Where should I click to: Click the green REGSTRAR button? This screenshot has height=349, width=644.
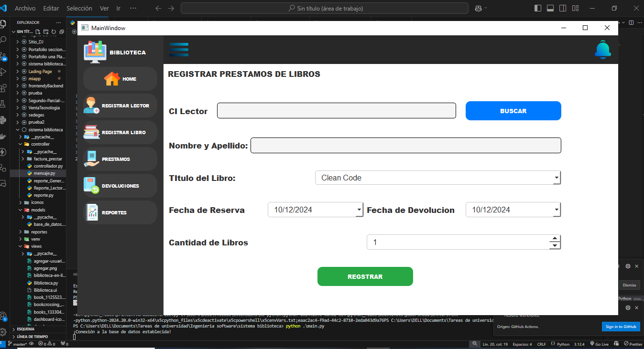[365, 276]
